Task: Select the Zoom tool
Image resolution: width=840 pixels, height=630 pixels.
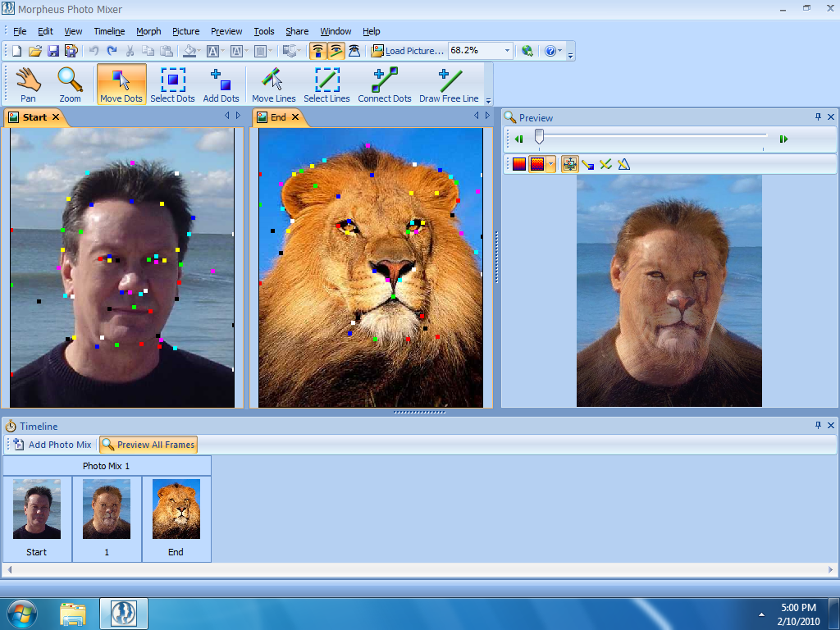Action: (x=71, y=82)
